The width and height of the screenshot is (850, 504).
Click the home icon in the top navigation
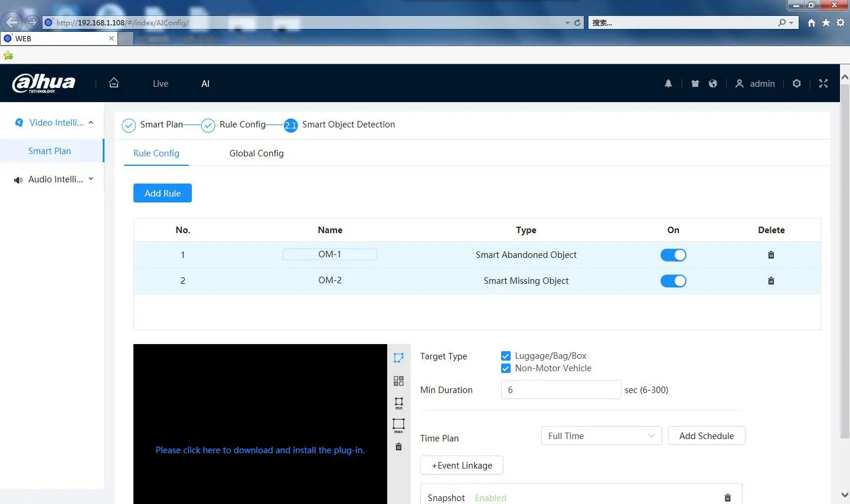(x=114, y=83)
